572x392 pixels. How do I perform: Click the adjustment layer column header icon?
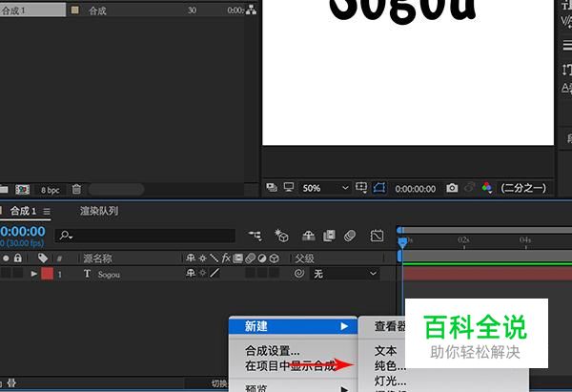click(x=262, y=258)
